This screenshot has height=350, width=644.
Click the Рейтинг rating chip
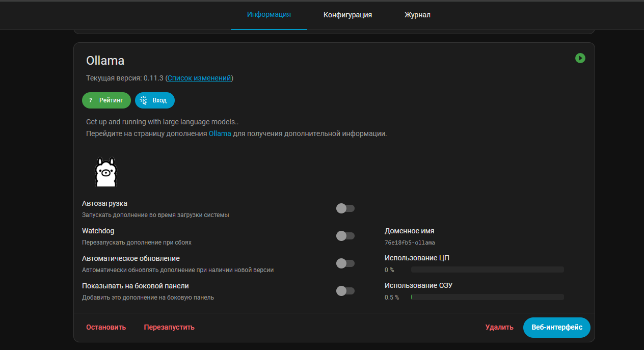click(x=106, y=100)
